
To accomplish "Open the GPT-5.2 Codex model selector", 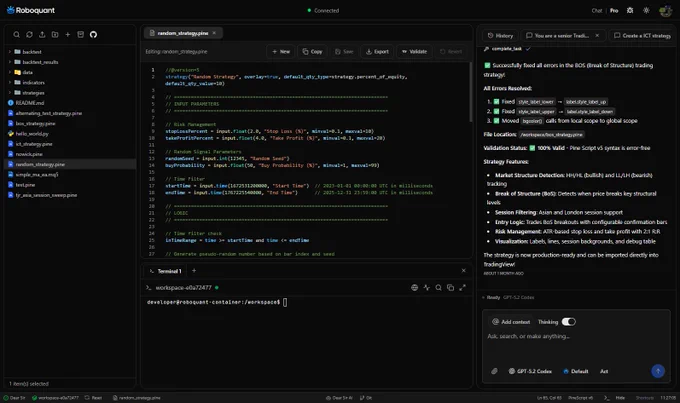I will pos(530,371).
